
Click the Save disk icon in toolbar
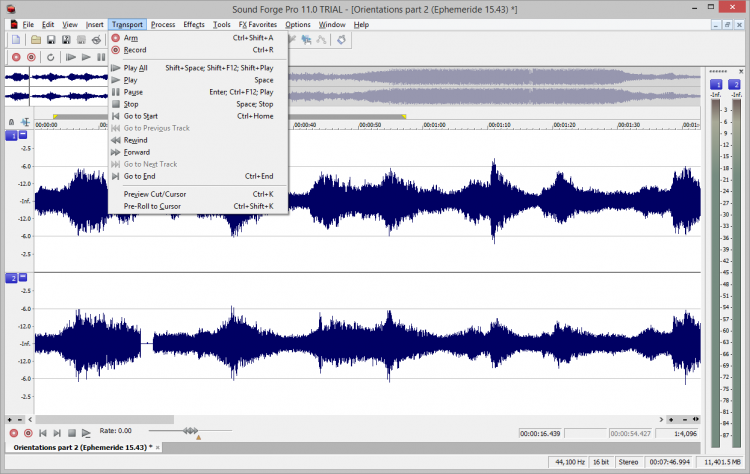(x=51, y=40)
